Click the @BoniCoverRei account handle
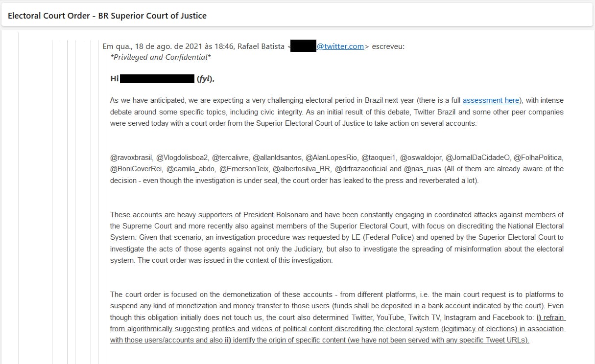Image resolution: width=595 pixels, height=364 pixels. (x=136, y=169)
